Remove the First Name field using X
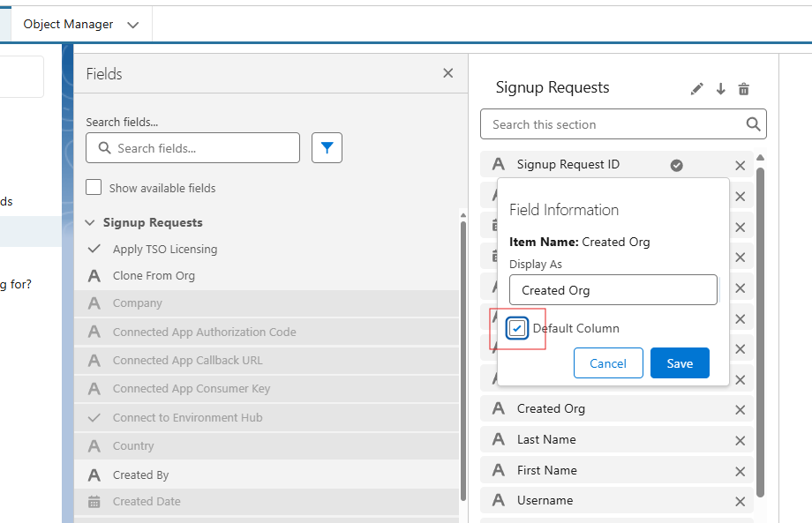 coord(740,471)
